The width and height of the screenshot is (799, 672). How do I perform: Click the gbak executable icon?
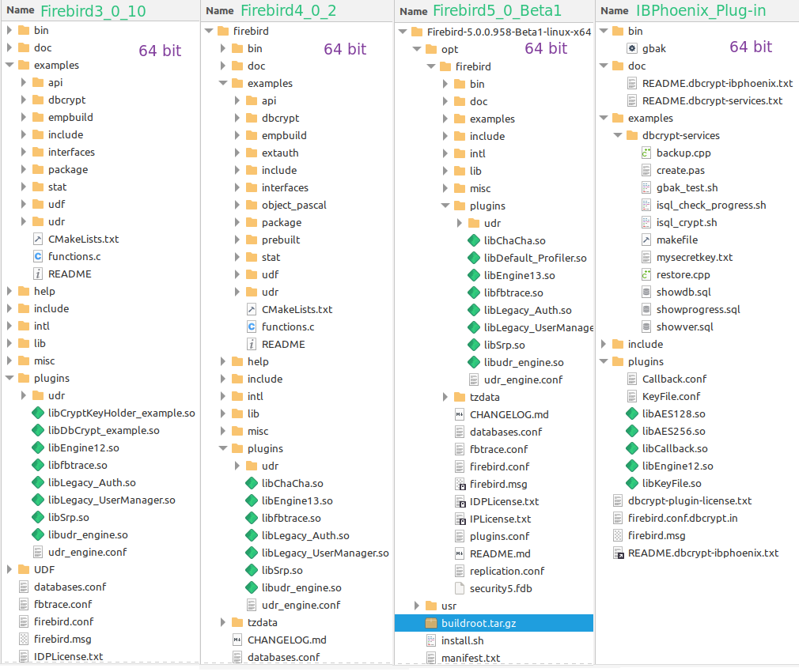point(632,48)
